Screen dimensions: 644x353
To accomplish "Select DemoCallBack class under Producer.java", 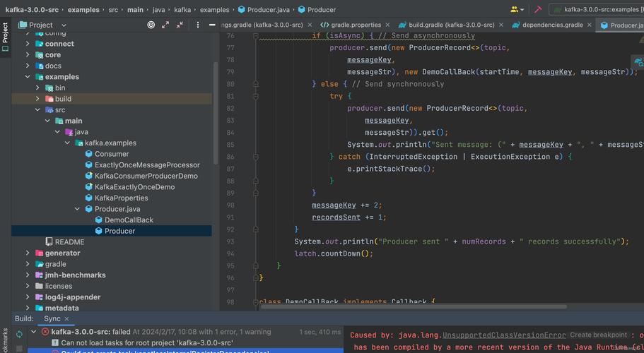I will point(129,220).
